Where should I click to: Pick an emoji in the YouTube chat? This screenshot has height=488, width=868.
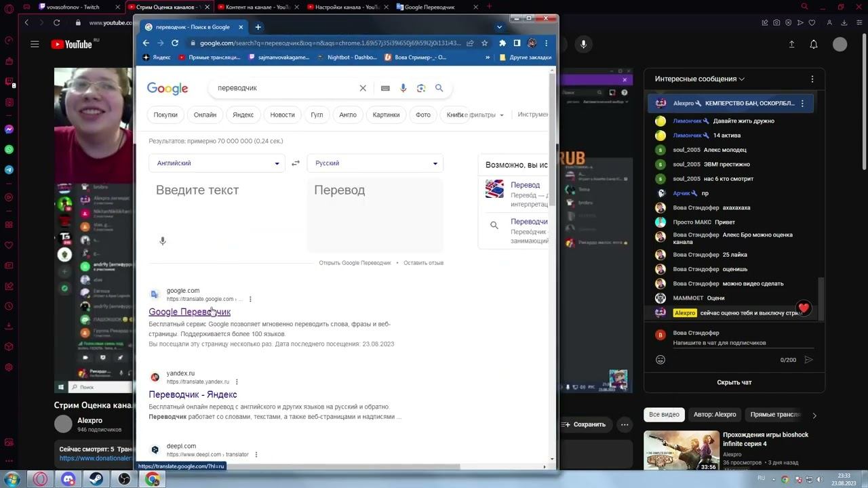click(660, 360)
